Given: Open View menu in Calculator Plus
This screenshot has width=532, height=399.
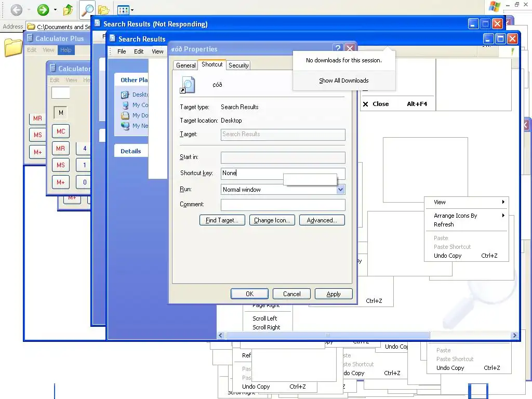Looking at the screenshot, I should 48,50.
